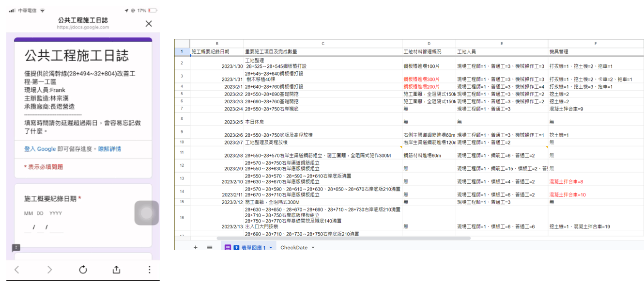The height and width of the screenshot is (289, 644).
Task: Open the CheckDate tab dropdown arrow
Action: coord(313,247)
